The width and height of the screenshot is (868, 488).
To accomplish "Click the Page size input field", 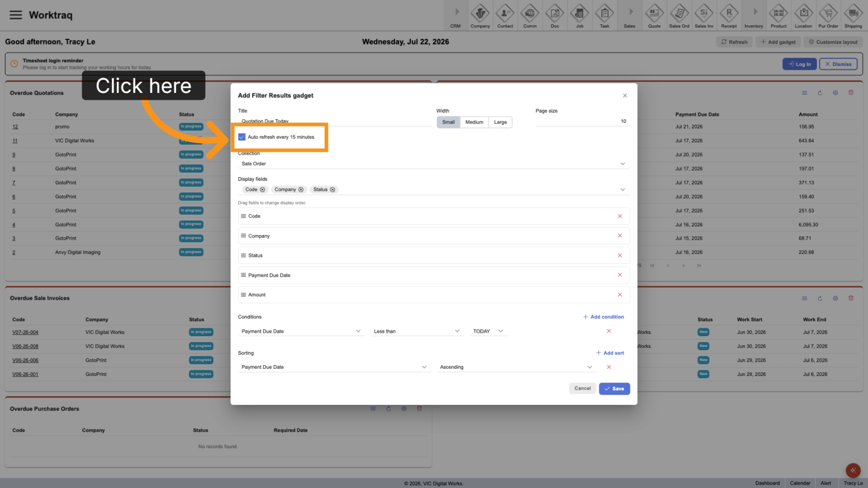I will pyautogui.click(x=582, y=121).
